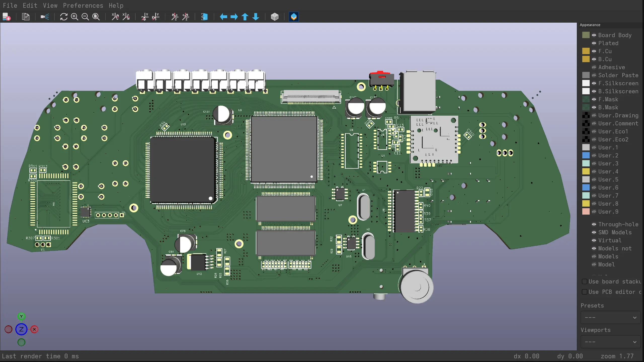Hide SMD Models
Viewport: 644px width, 362px height.
(594, 232)
